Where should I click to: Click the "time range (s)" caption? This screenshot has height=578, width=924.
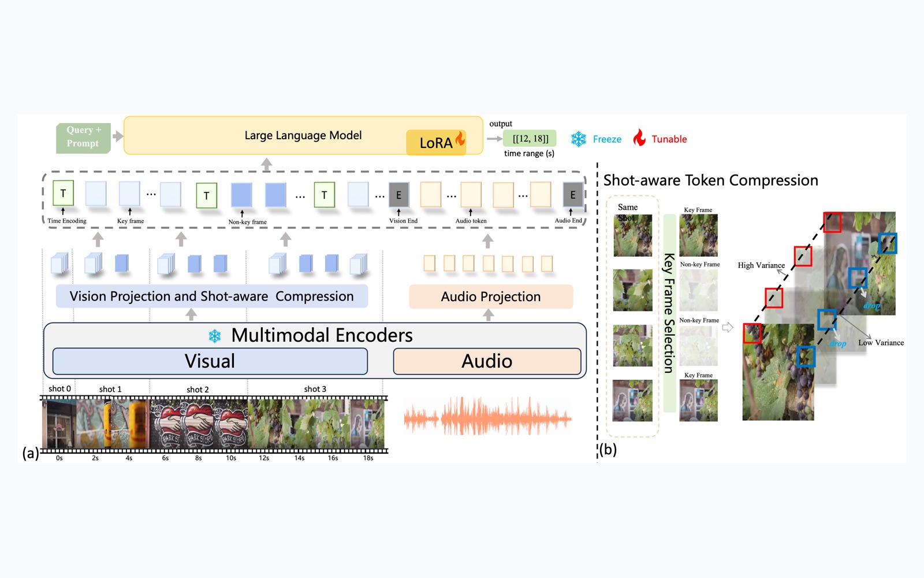coord(529,153)
